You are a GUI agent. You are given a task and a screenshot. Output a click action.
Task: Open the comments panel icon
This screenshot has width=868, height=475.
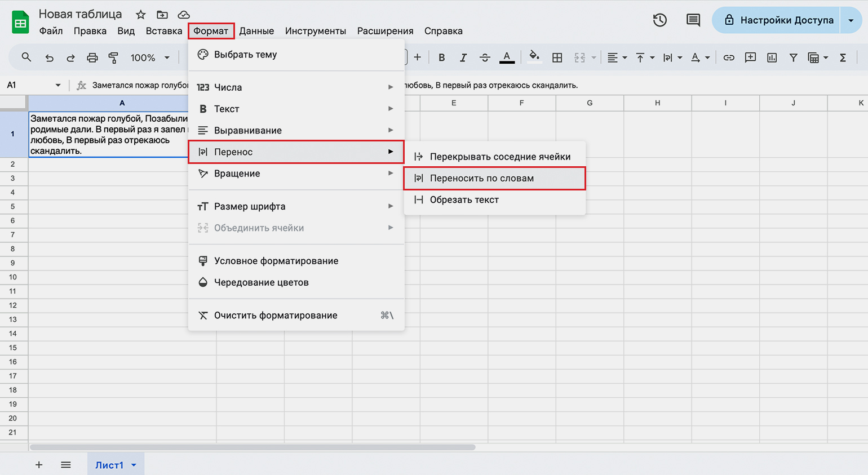tap(693, 20)
